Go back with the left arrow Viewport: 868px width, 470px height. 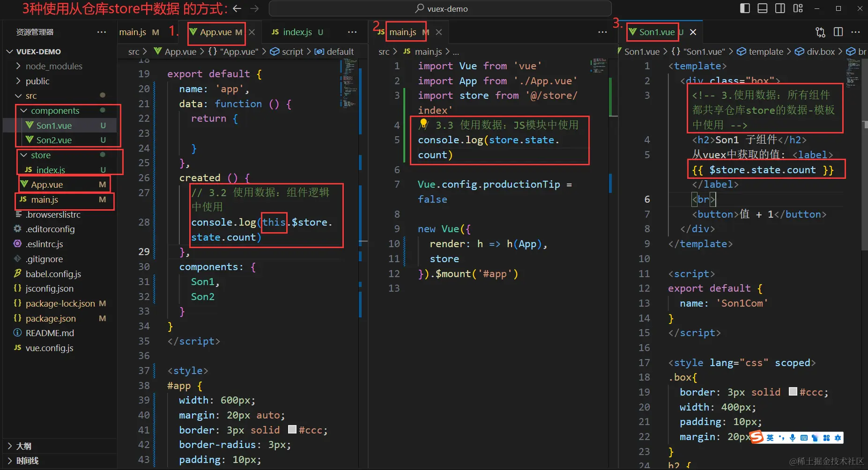pyautogui.click(x=237, y=8)
